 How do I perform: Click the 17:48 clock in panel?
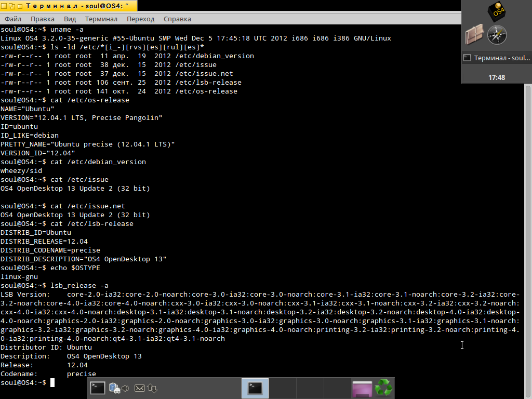pos(497,78)
